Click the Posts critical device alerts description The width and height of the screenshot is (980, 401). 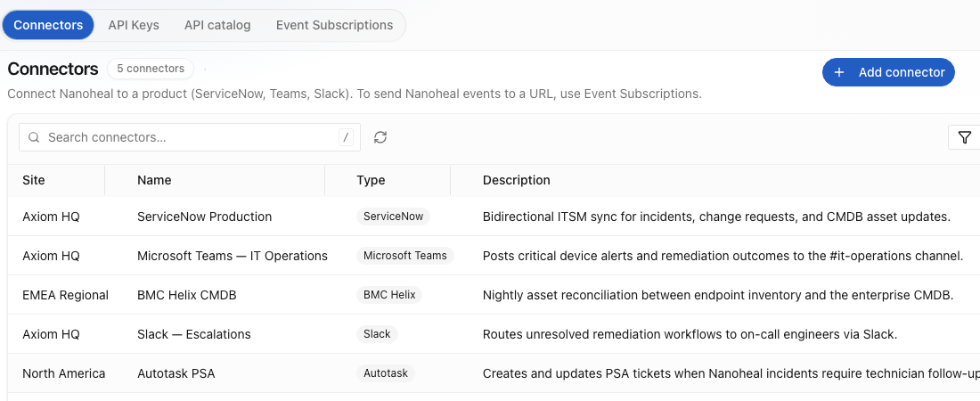723,256
